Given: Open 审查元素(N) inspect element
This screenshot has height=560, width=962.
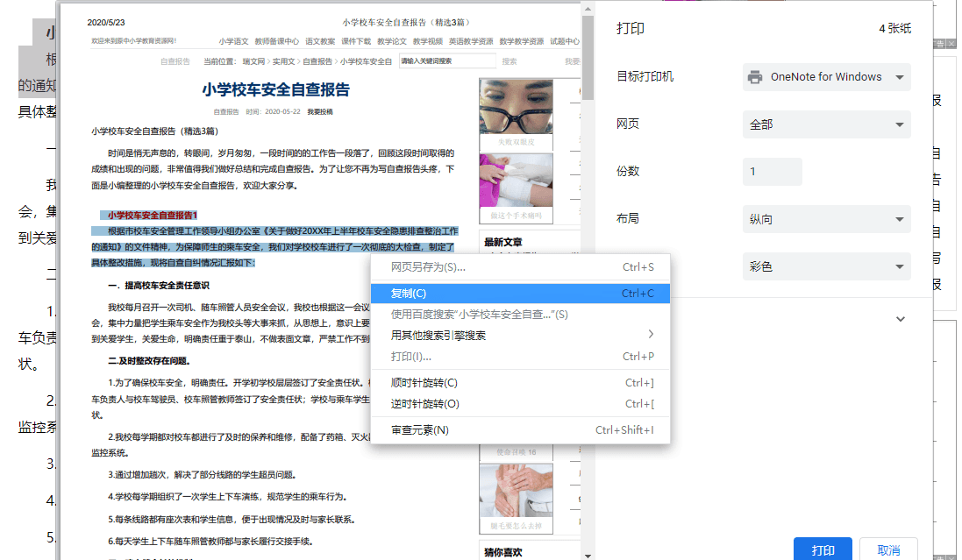Looking at the screenshot, I should click(520, 430).
